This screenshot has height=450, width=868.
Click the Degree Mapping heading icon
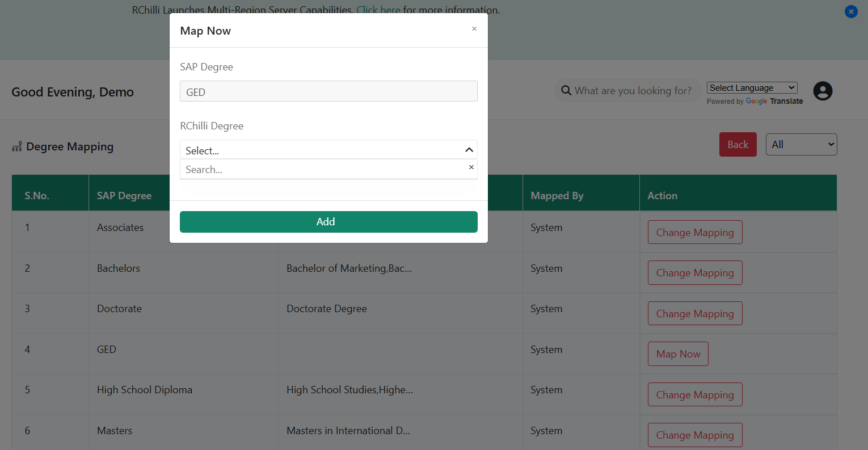[17, 147]
